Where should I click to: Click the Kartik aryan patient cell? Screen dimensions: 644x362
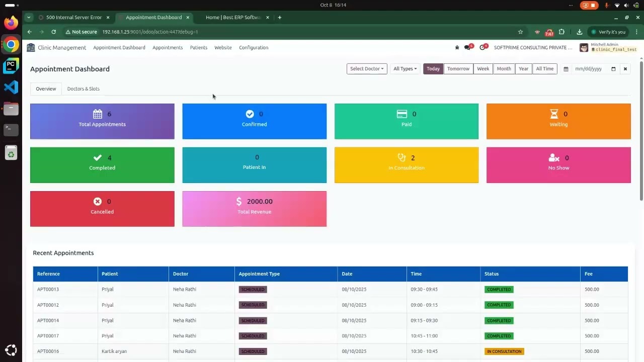[x=114, y=351]
